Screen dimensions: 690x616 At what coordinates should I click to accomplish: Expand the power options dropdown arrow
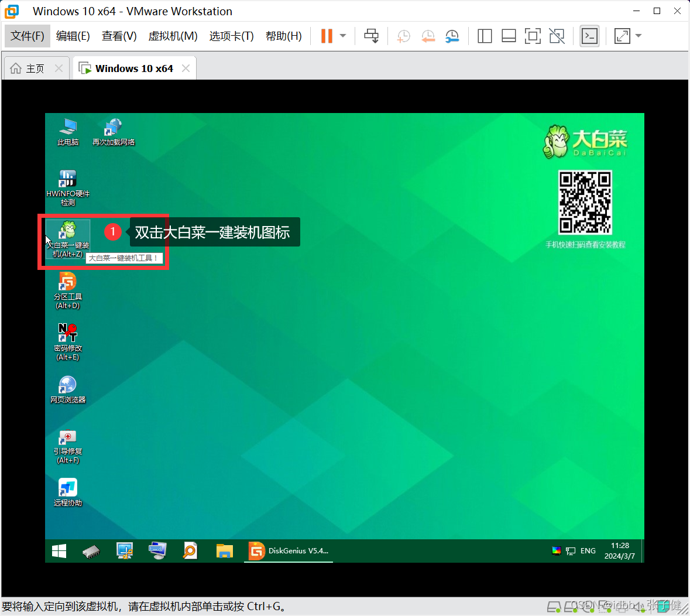[x=343, y=36]
